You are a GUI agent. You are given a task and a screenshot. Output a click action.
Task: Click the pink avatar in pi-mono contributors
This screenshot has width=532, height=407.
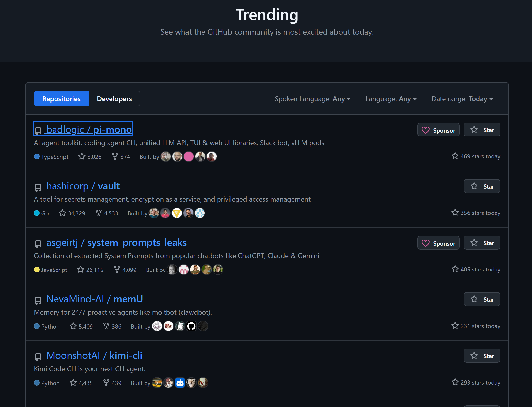(x=189, y=156)
